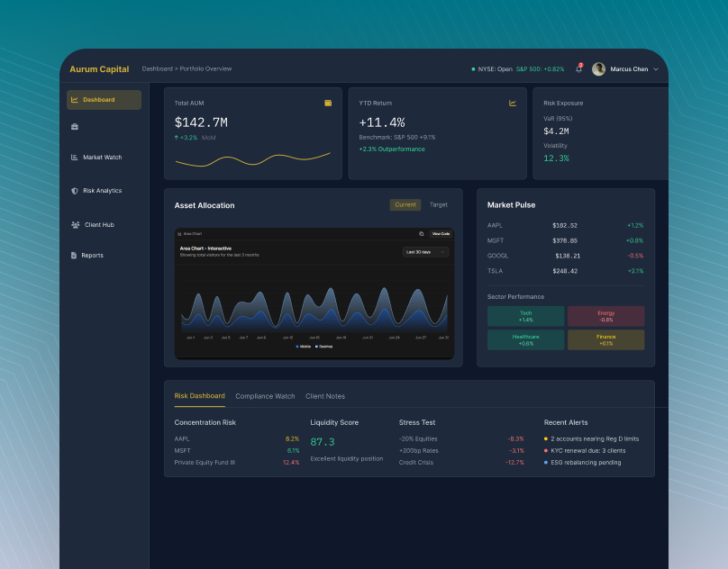Click the $142.7M Total AUM value
Viewport: 728px width, 569px height.
[201, 122]
